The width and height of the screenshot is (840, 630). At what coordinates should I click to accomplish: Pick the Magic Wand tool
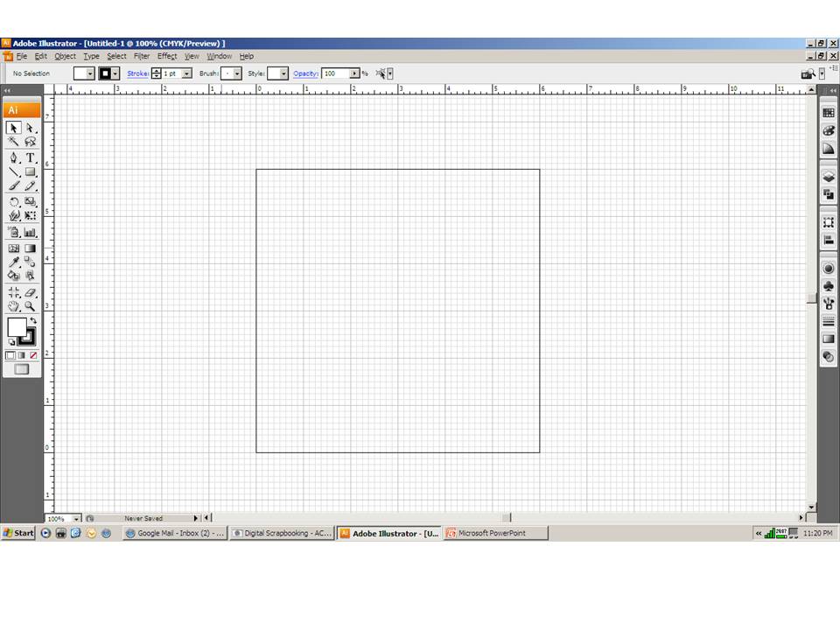[14, 142]
